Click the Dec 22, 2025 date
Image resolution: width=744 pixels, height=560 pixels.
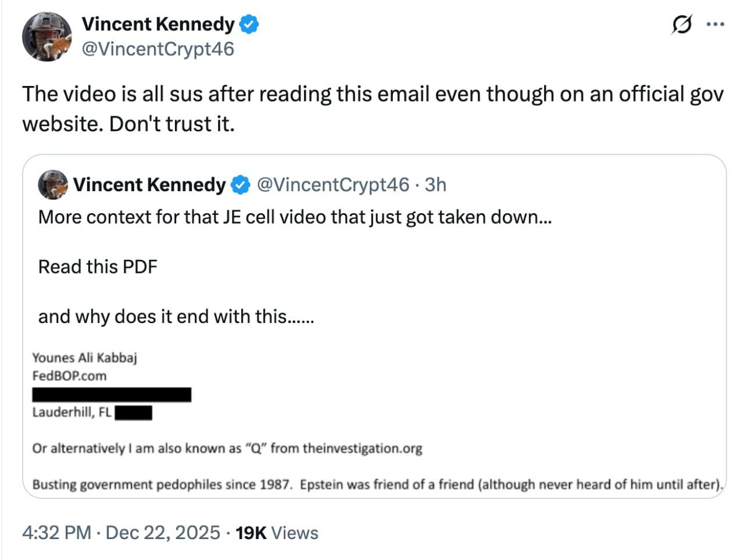tap(163, 533)
